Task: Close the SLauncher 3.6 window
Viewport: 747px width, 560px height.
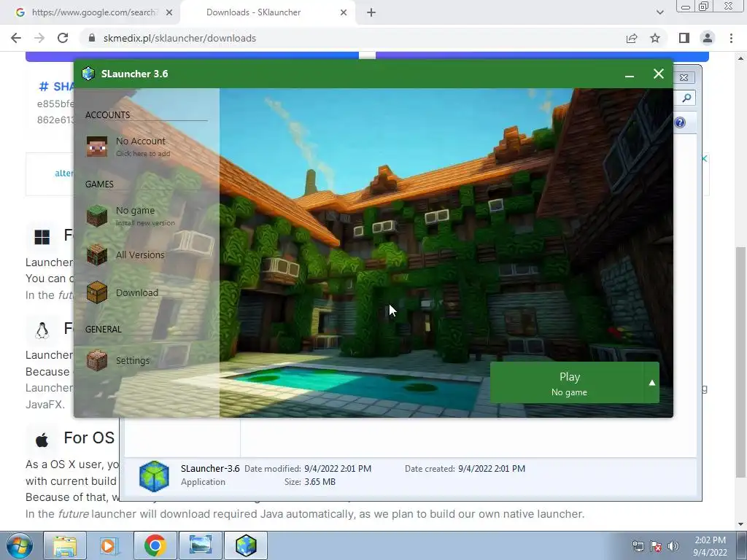Action: tap(659, 74)
